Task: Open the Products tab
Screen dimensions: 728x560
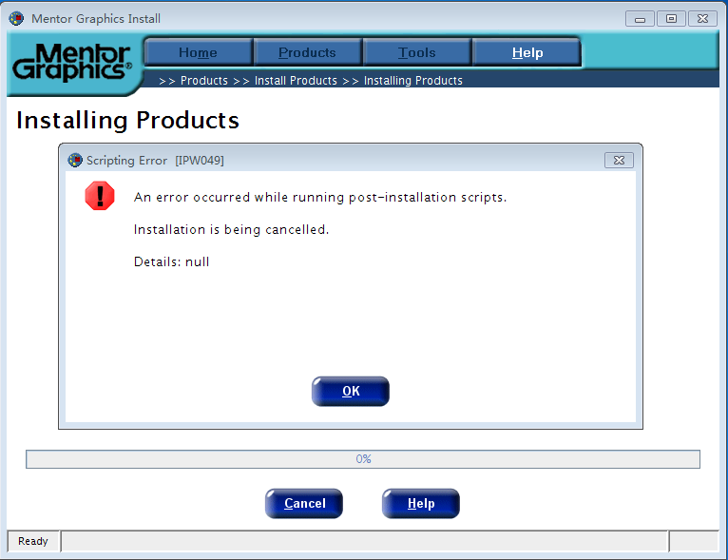Action: click(307, 52)
